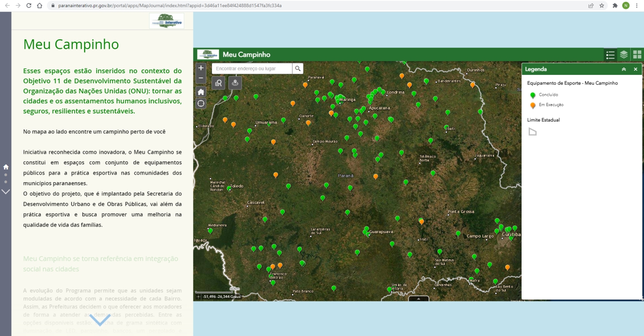This screenshot has width=644, height=336.
Task: Open the query search tool
Action: point(218,83)
